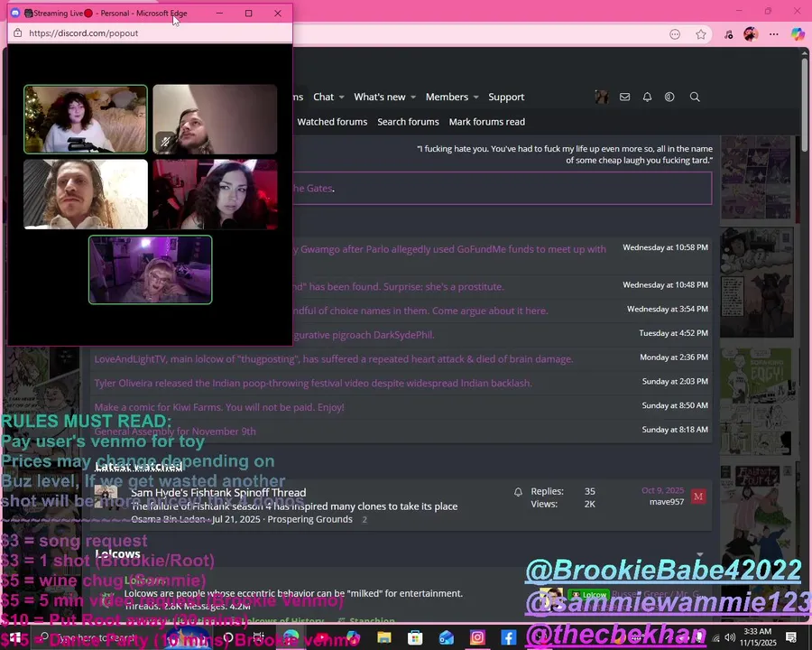The height and width of the screenshot is (650, 812).
Task: Click the Sunday at 8:50 AM timestamp
Action: pyautogui.click(x=675, y=405)
